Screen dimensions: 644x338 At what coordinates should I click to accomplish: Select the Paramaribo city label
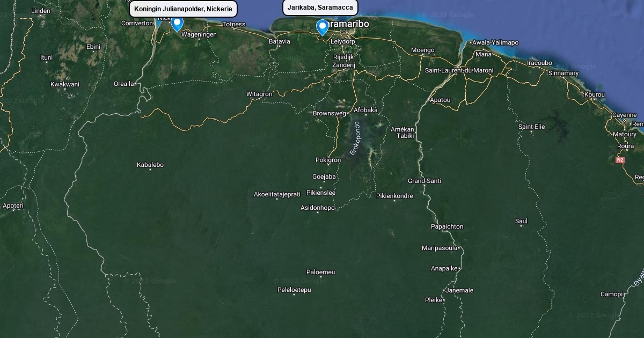pyautogui.click(x=348, y=24)
